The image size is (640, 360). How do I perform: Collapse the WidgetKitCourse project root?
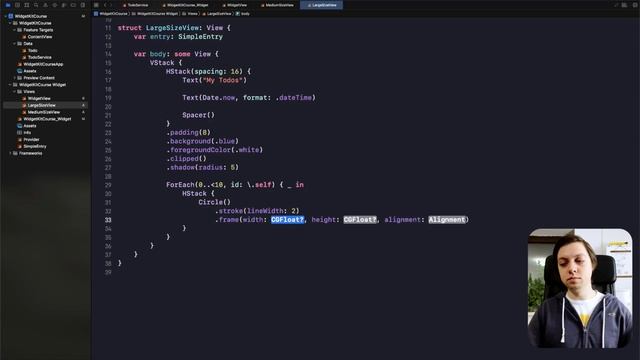point(5,16)
